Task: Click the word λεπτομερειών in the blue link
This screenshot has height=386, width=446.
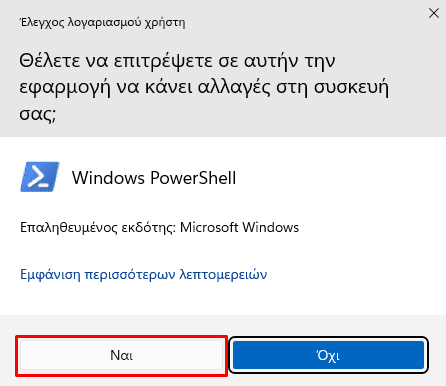Action: coord(223,275)
